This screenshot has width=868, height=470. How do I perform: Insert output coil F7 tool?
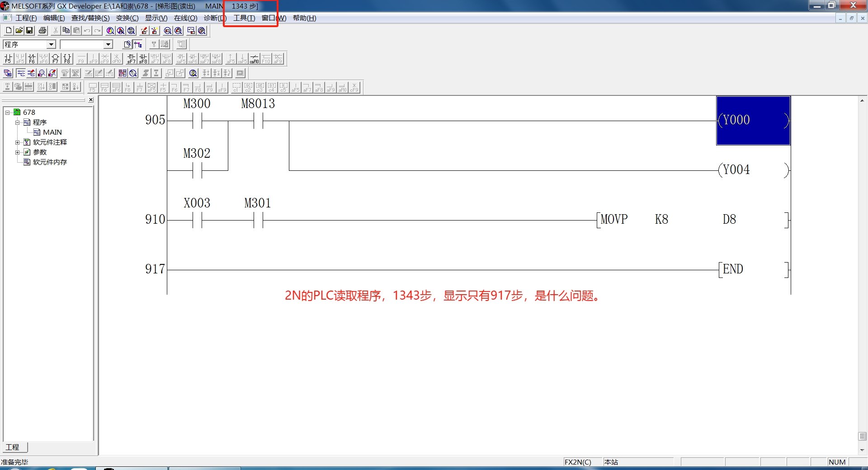[x=55, y=59]
